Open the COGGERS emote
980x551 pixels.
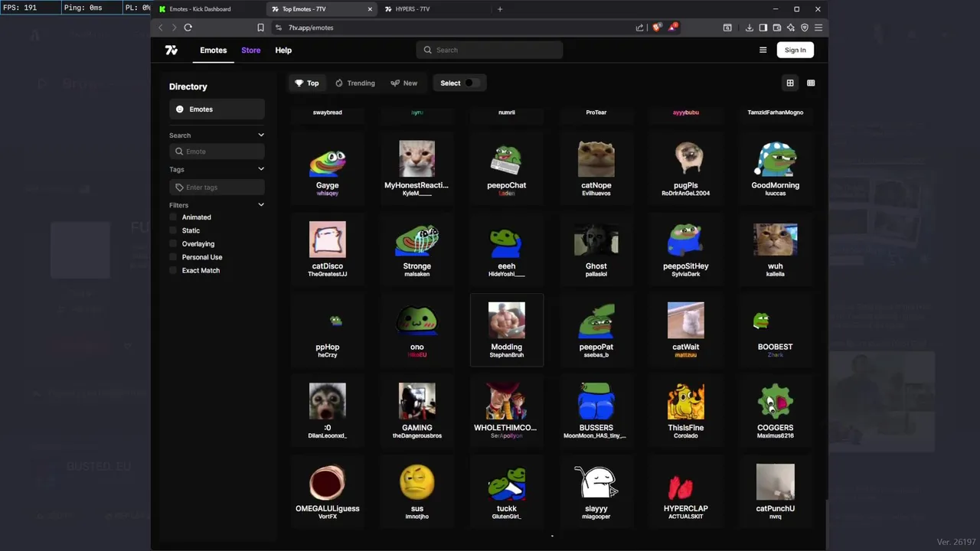[776, 410]
